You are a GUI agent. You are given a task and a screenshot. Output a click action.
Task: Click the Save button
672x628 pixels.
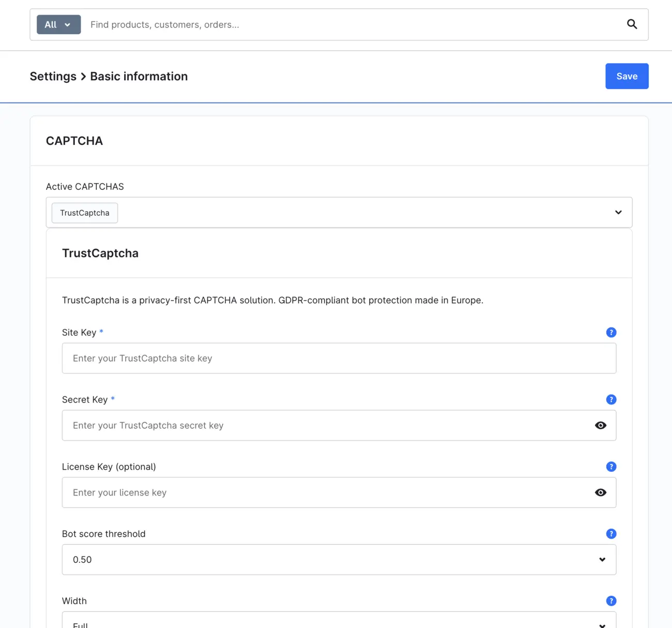(x=627, y=76)
